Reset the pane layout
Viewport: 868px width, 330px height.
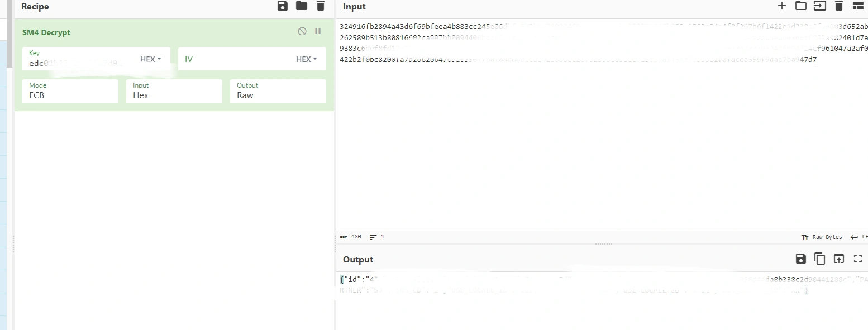(858, 6)
